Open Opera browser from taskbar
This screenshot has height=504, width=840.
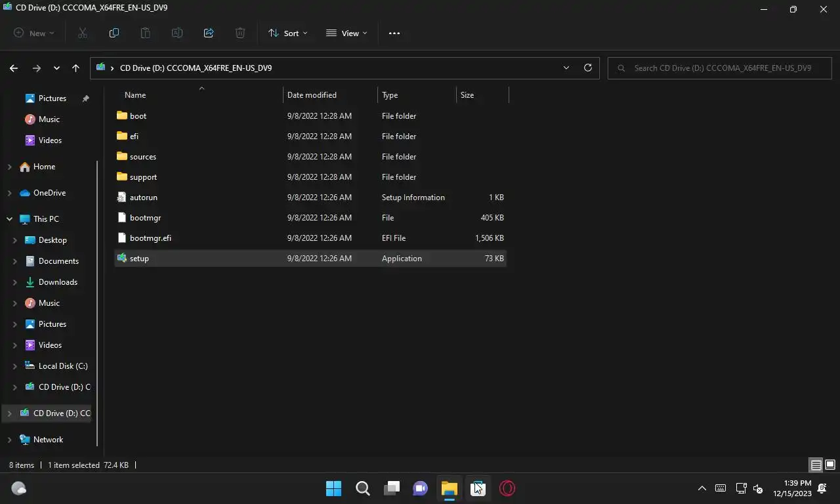coord(507,488)
